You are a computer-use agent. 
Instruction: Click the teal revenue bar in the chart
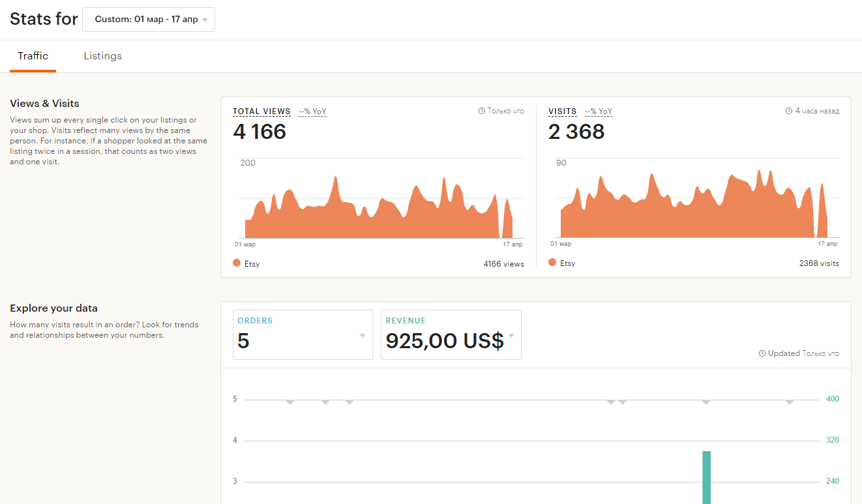(x=706, y=477)
